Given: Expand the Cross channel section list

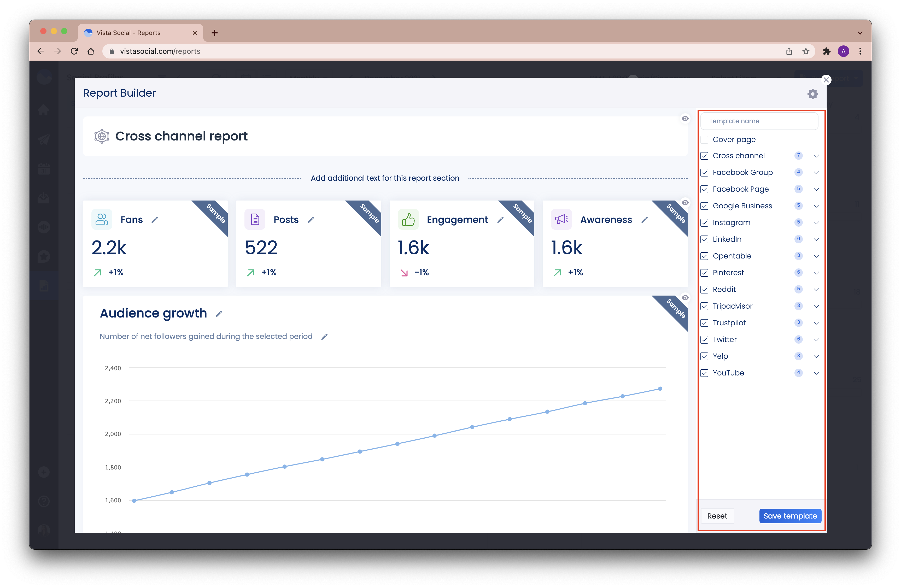Looking at the screenshot, I should tap(816, 156).
